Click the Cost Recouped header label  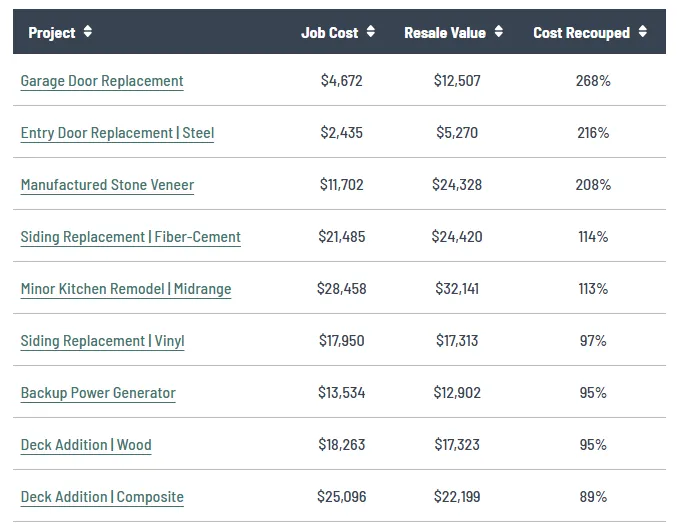click(581, 32)
